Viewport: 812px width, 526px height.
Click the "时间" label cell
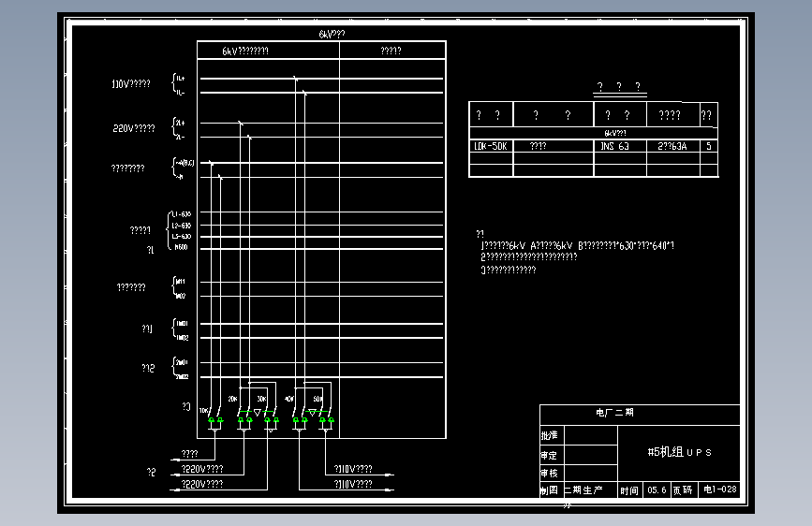coord(629,490)
